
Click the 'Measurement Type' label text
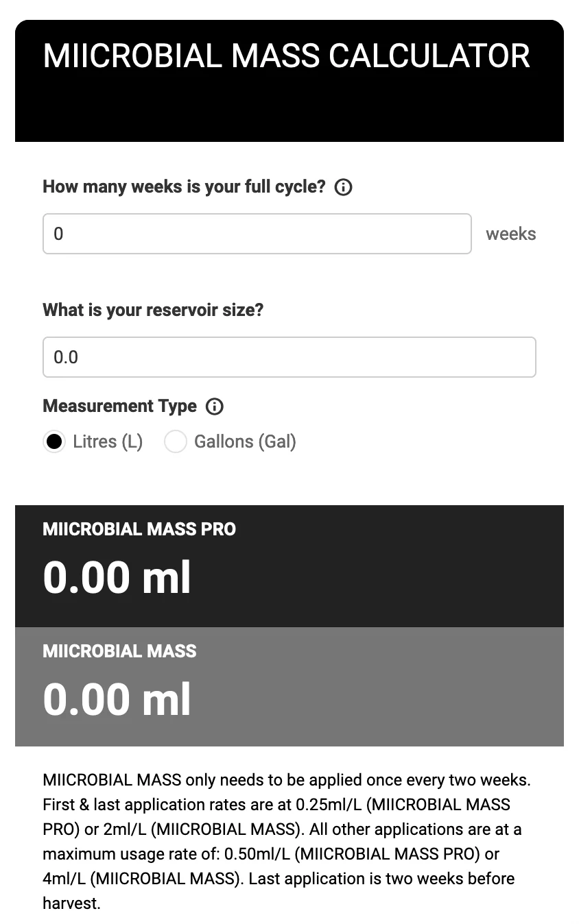[x=119, y=406]
